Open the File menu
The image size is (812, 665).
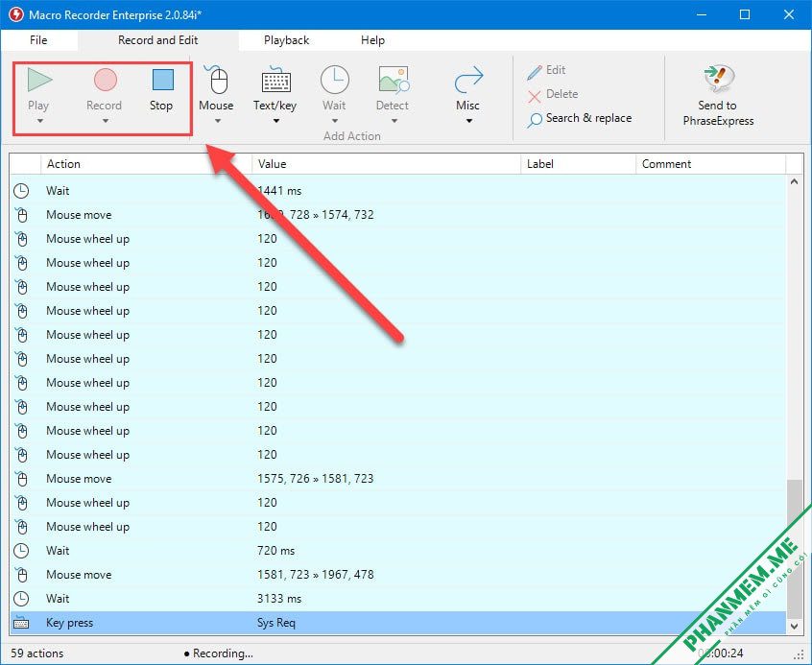tap(38, 40)
